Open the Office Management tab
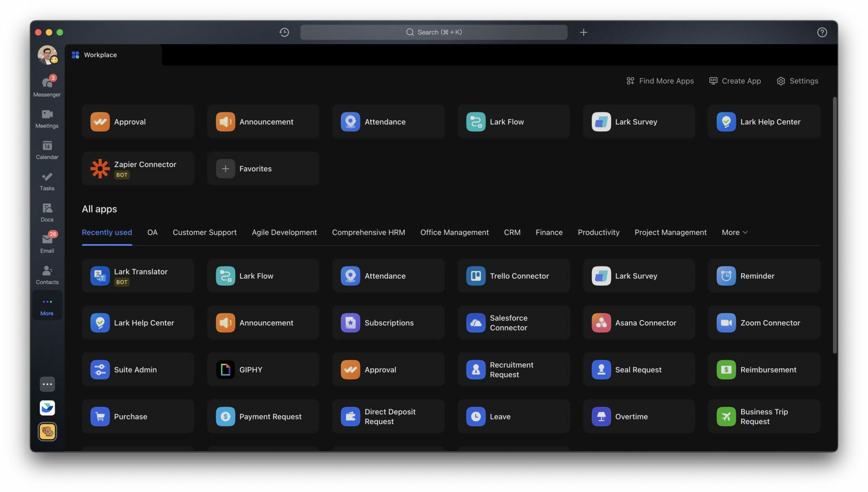868x492 pixels. [x=454, y=232]
